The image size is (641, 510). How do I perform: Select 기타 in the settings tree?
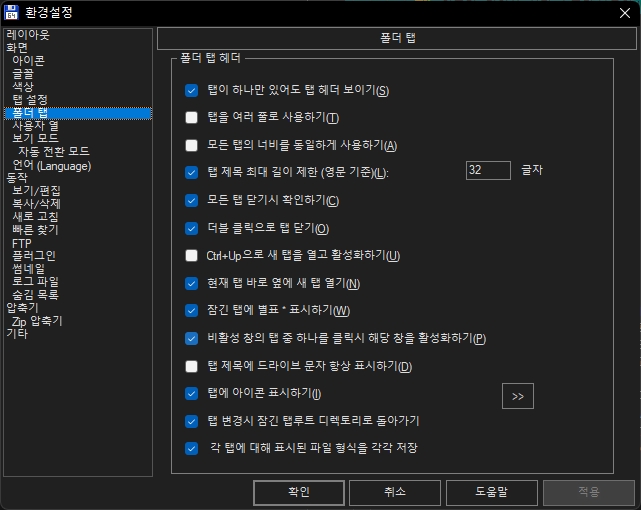(17, 334)
